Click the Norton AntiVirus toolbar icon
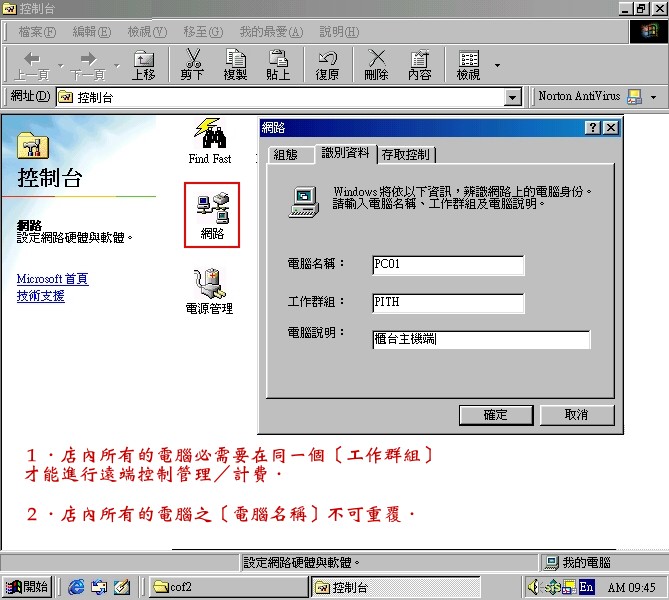The image size is (669, 600). click(x=634, y=97)
